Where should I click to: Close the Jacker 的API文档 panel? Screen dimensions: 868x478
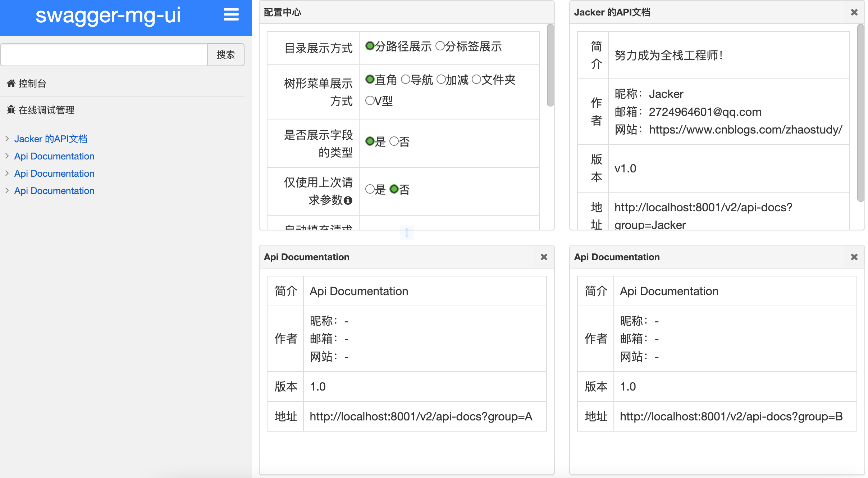click(x=854, y=12)
